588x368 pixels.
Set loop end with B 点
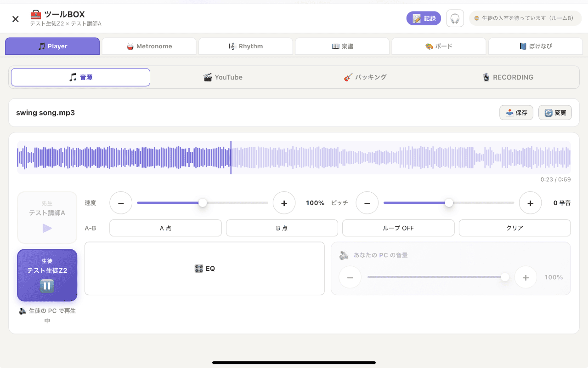coord(282,228)
